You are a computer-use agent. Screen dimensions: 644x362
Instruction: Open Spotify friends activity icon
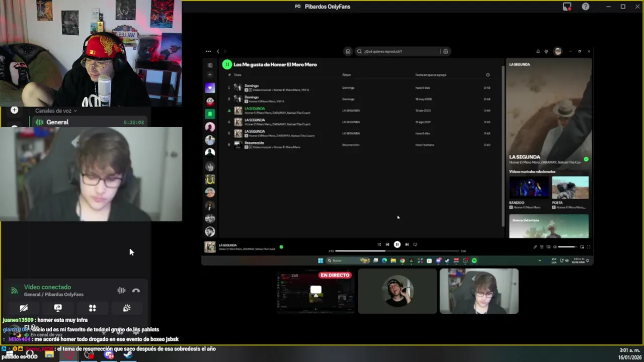pos(546,51)
